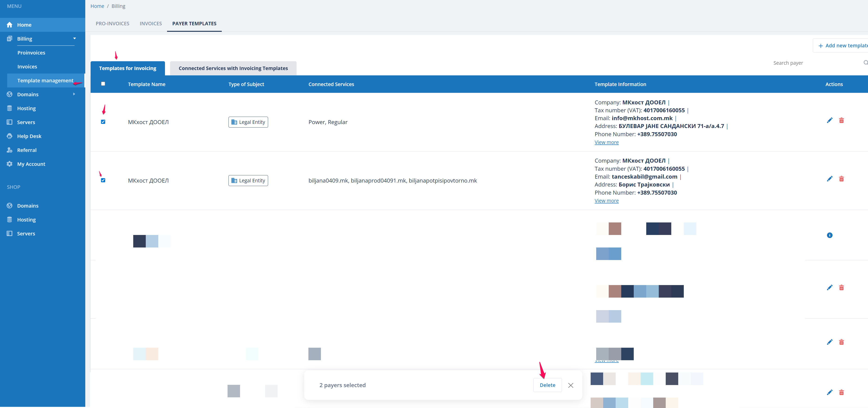Expand the Domains submenu arrow under MENU
The width and height of the screenshot is (868, 408).
pos(74,94)
